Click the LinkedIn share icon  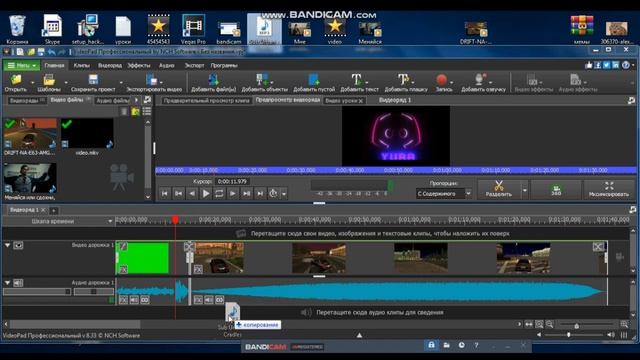pyautogui.click(x=616, y=65)
